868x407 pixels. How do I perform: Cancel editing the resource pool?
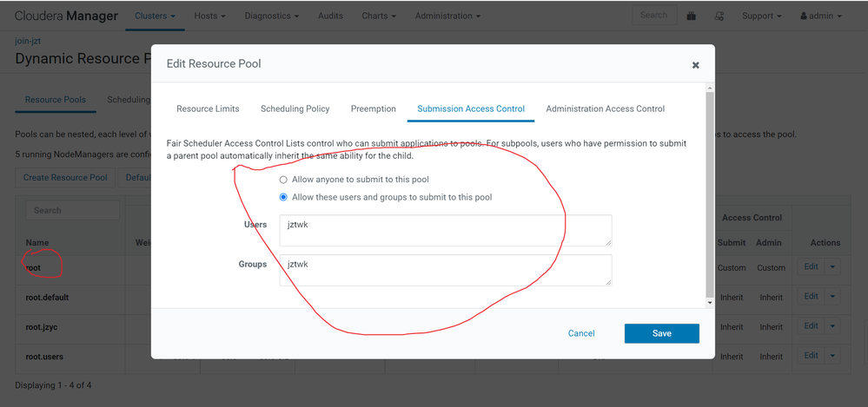click(581, 333)
